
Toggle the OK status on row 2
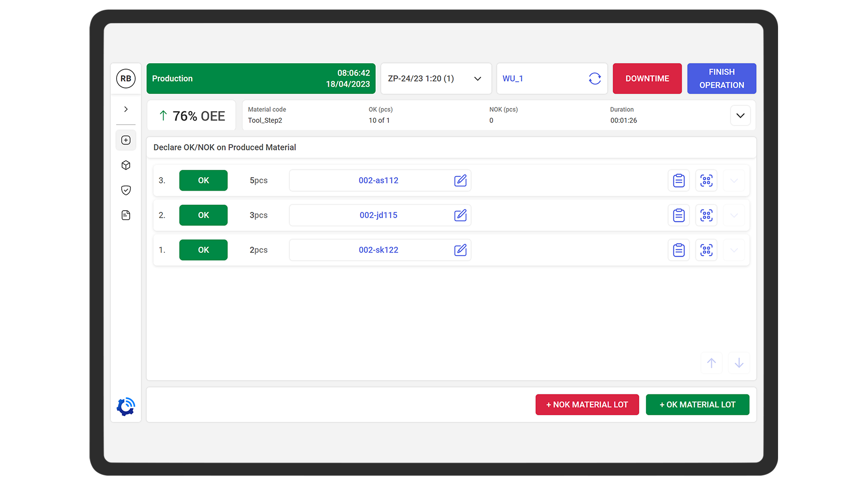coord(203,215)
